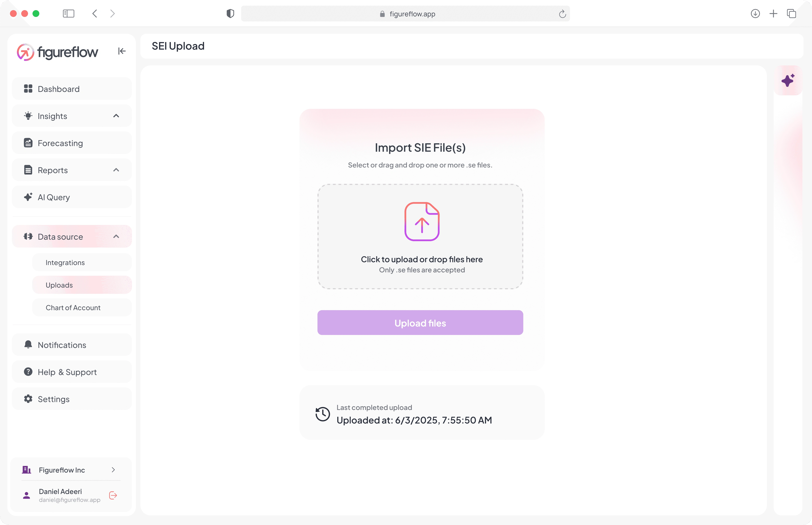
Task: Reload the page in browser
Action: pos(562,14)
